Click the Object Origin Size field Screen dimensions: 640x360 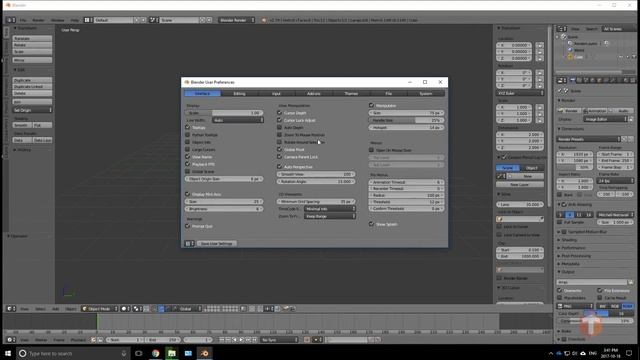tap(224, 179)
